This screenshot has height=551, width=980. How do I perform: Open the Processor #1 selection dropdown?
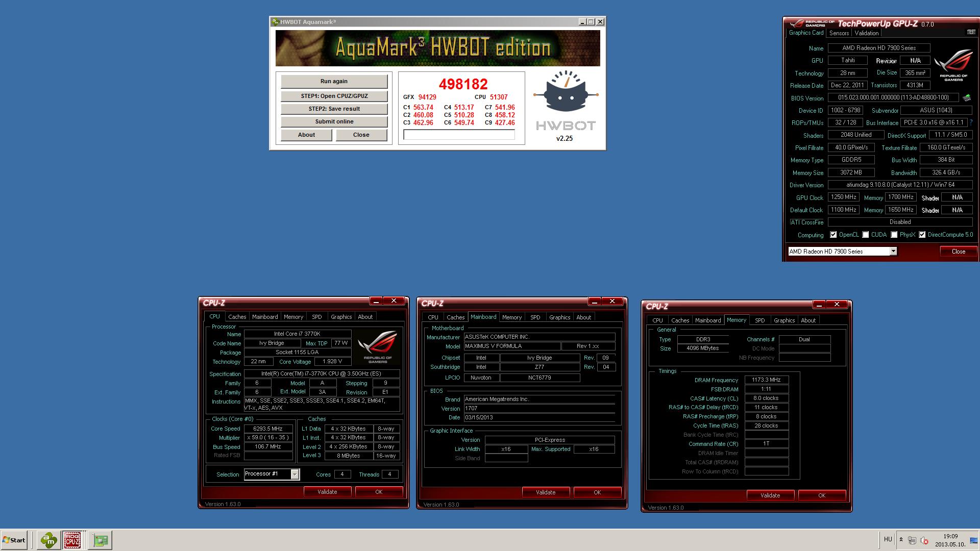pos(295,474)
